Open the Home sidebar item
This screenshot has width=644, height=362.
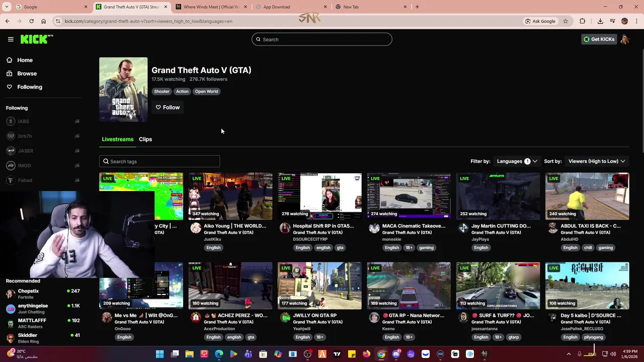click(x=25, y=60)
